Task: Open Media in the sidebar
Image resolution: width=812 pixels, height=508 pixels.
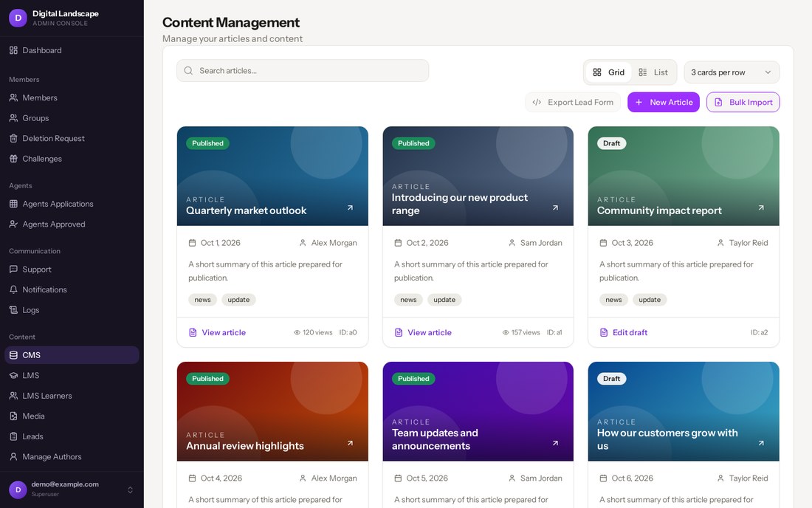Action: 72,416
